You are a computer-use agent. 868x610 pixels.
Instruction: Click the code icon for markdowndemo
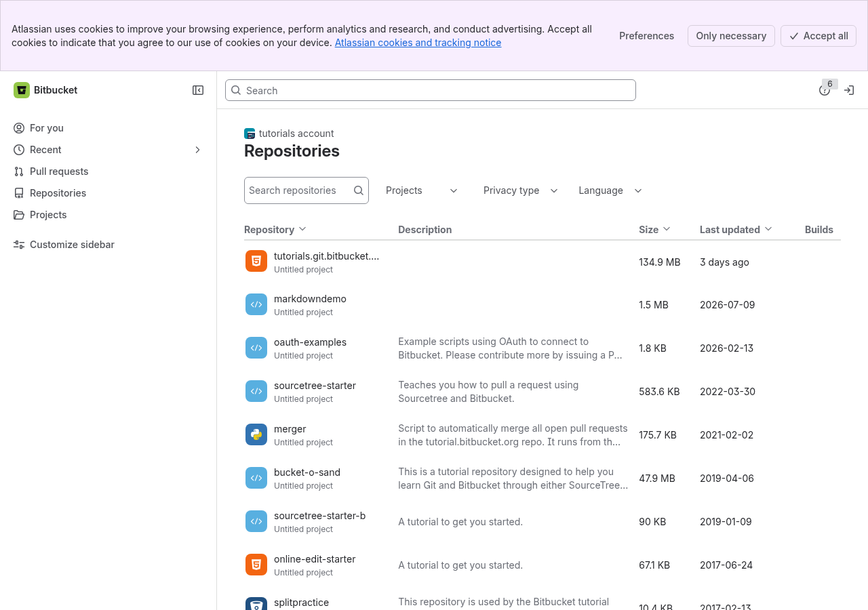click(256, 304)
